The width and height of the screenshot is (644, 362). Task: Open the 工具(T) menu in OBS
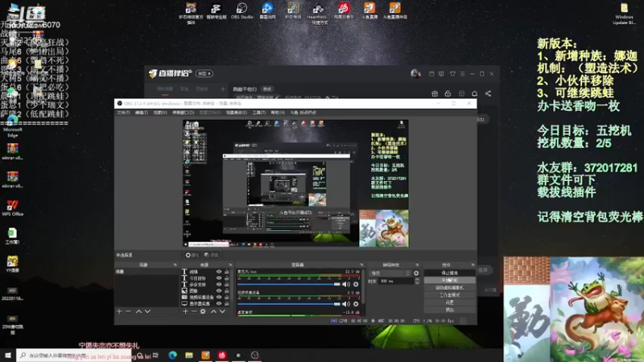coord(259,113)
